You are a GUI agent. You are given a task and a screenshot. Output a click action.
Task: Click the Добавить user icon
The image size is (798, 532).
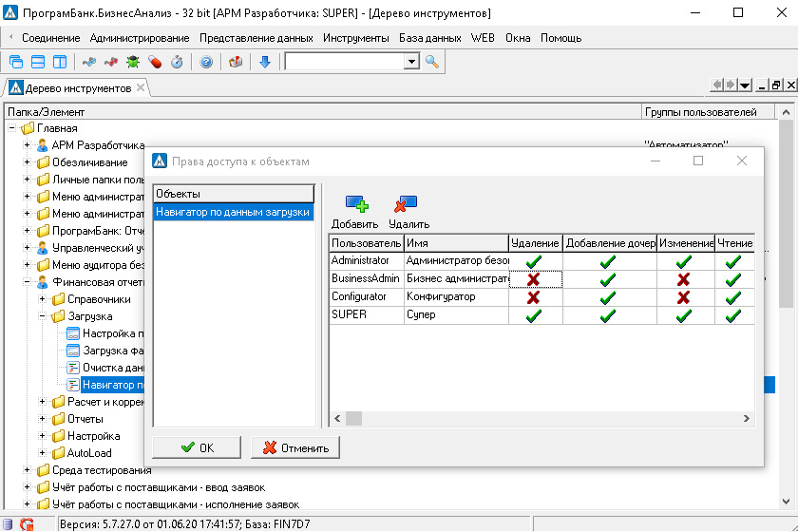[355, 203]
